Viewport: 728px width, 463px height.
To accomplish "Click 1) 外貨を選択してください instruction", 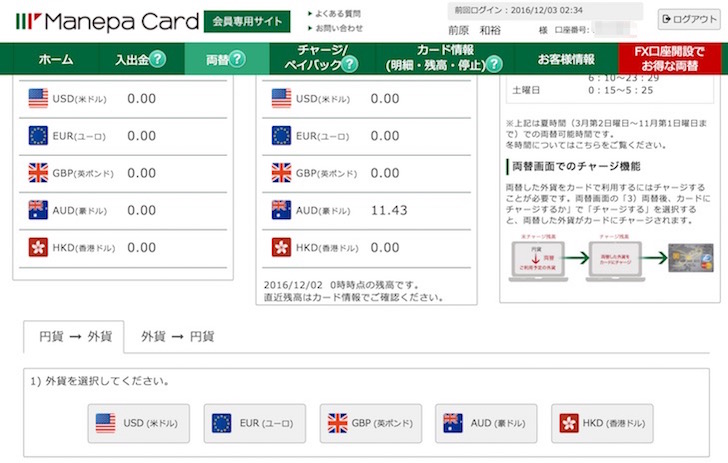I will 100,381.
